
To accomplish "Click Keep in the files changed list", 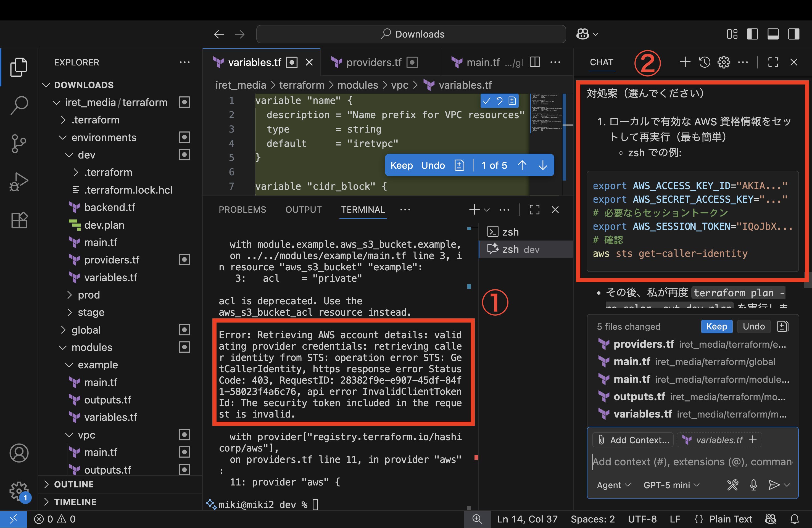I will [716, 326].
